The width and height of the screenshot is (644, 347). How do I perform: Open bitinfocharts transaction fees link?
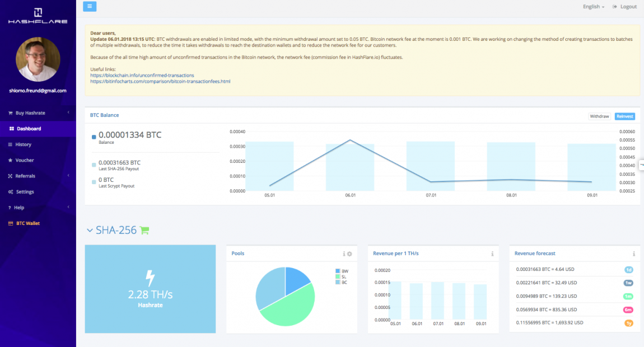click(160, 81)
